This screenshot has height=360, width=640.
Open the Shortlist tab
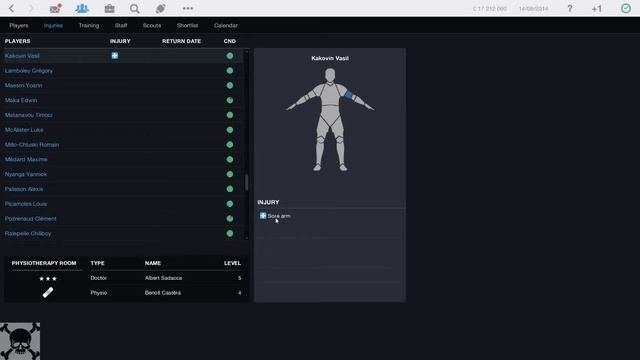click(187, 25)
